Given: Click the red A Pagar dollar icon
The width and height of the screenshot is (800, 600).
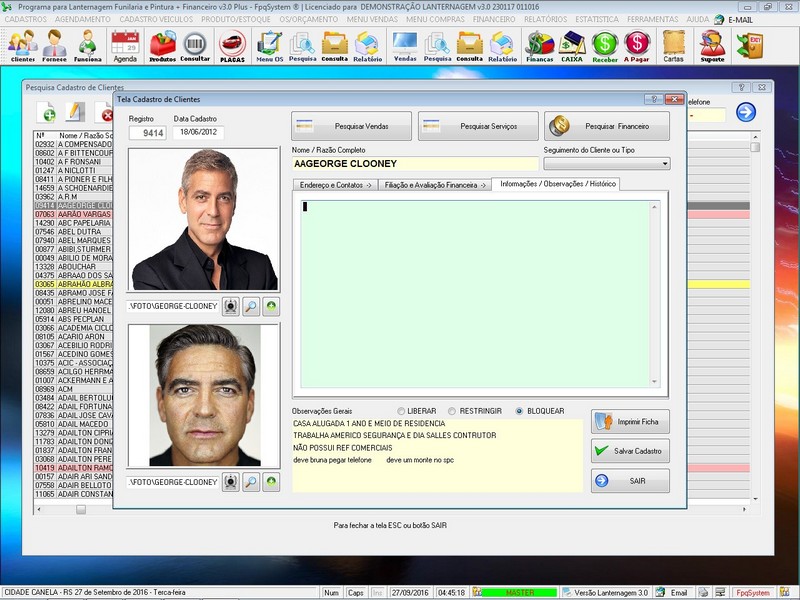Looking at the screenshot, I should 637,46.
